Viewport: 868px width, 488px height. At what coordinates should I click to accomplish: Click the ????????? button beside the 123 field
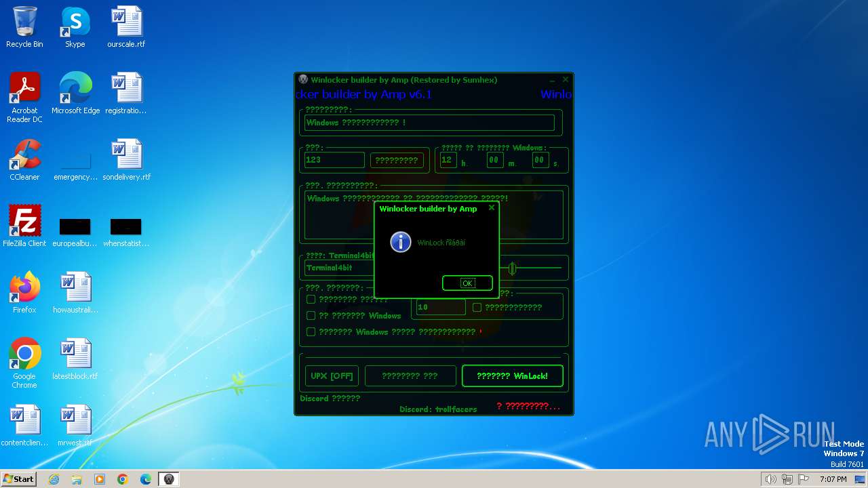tap(397, 160)
